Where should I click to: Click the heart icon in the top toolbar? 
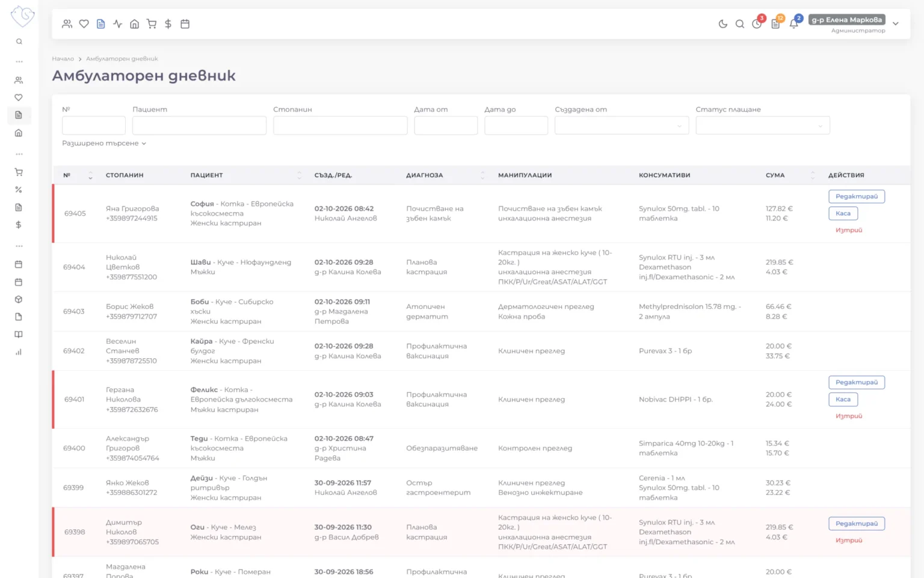(x=84, y=24)
